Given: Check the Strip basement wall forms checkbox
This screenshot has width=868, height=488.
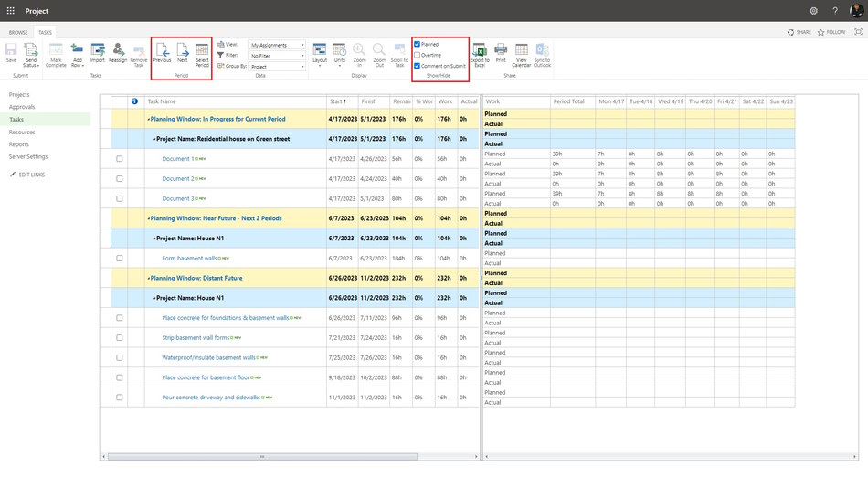Looking at the screenshot, I should click(x=119, y=338).
